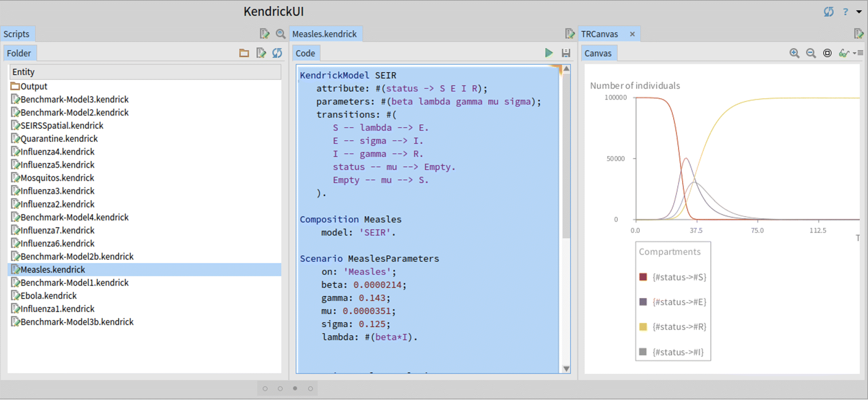The image size is (868, 400).
Task: Select Influenza3.kendrick script
Action: 53,191
